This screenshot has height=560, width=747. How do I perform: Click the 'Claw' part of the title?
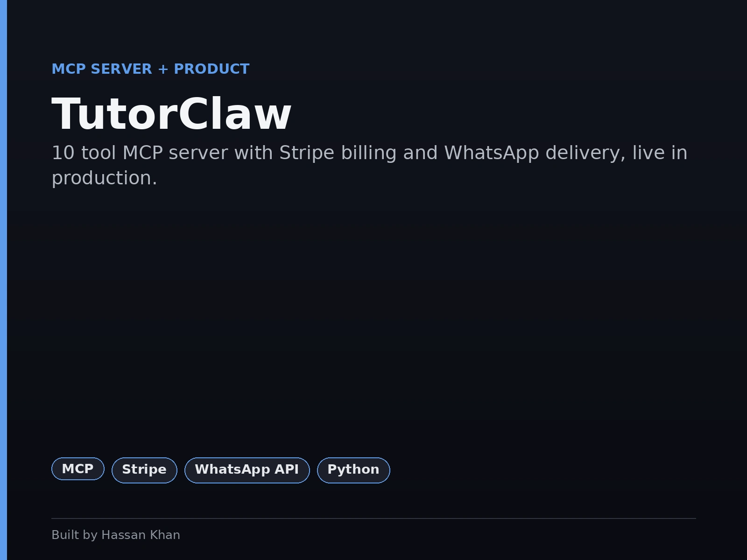click(x=235, y=114)
